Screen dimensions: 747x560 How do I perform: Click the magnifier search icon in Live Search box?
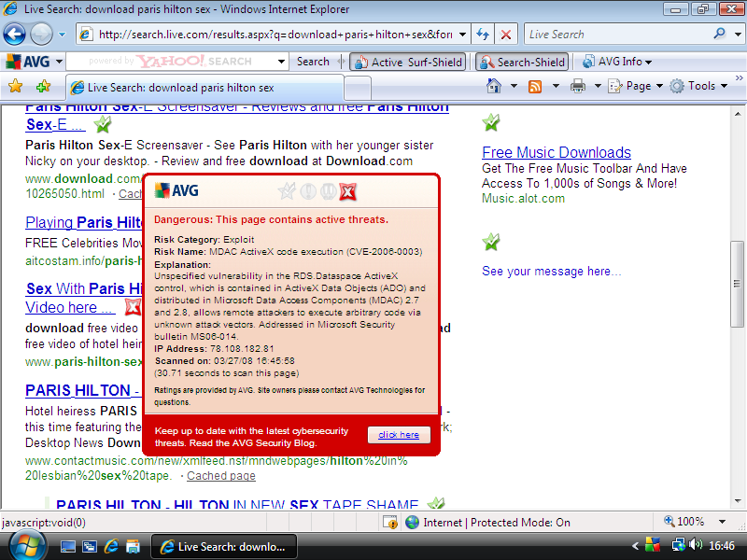point(720,34)
